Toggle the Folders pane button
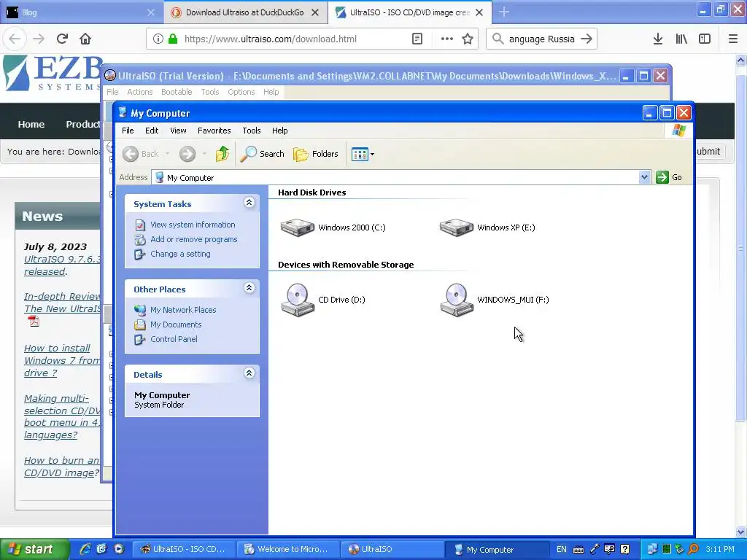Image resolution: width=747 pixels, height=560 pixels. pos(316,154)
